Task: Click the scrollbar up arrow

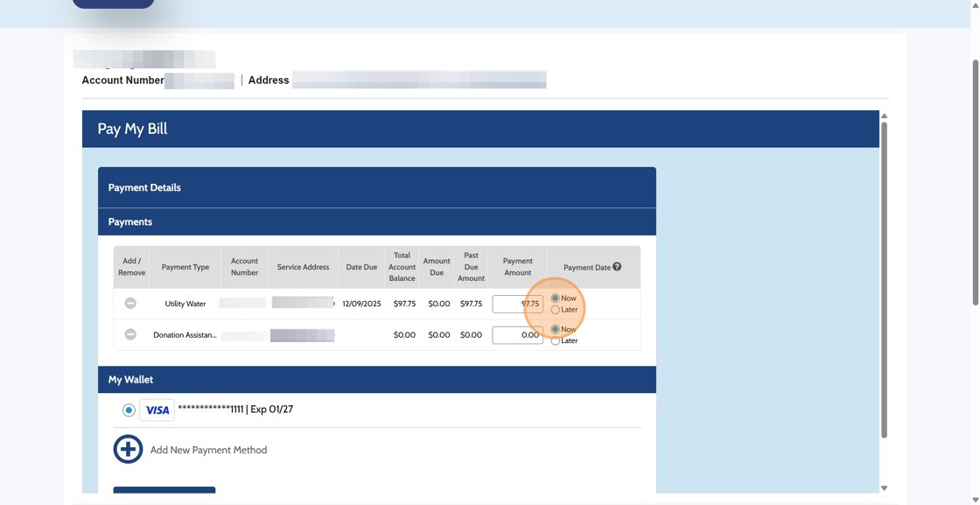Action: [x=883, y=115]
